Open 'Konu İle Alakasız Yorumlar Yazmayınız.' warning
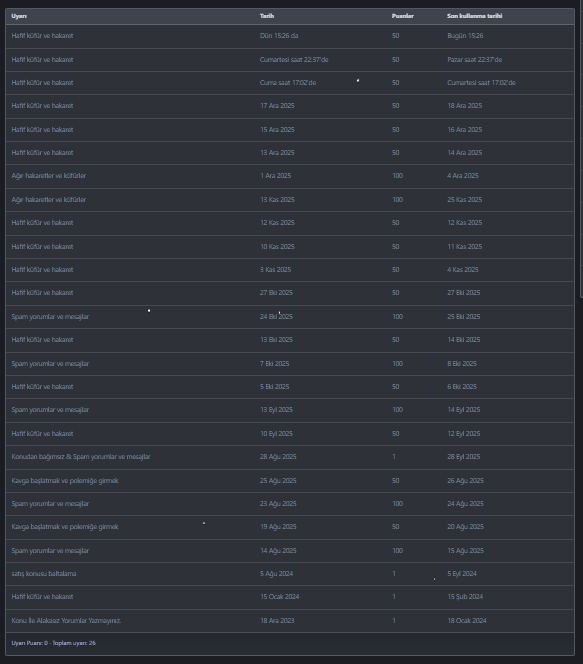 290,621
